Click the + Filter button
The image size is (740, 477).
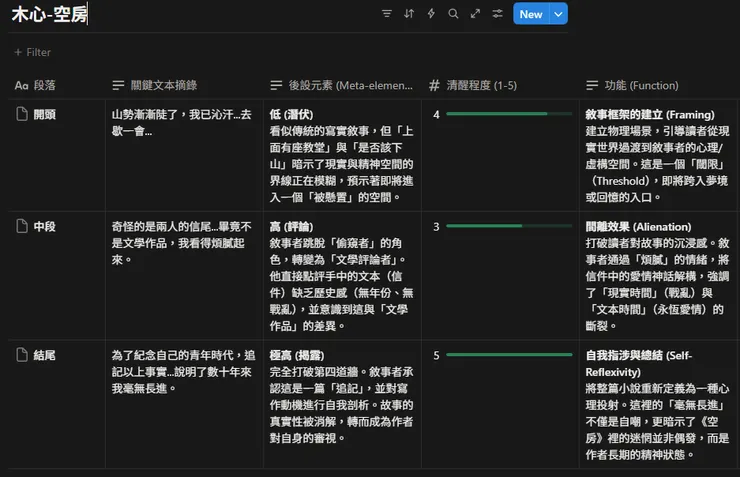[x=32, y=52]
